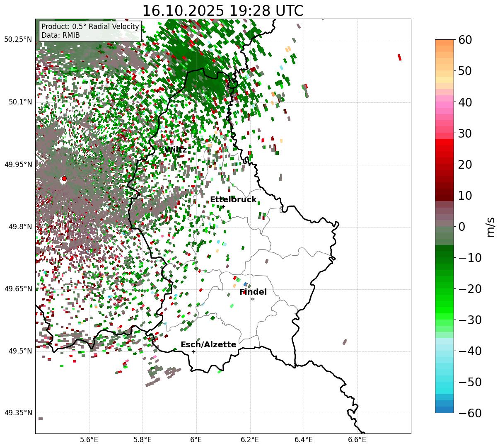Click the red radar site marker dot
Image resolution: width=500 pixels, height=448 pixels.
point(64,179)
